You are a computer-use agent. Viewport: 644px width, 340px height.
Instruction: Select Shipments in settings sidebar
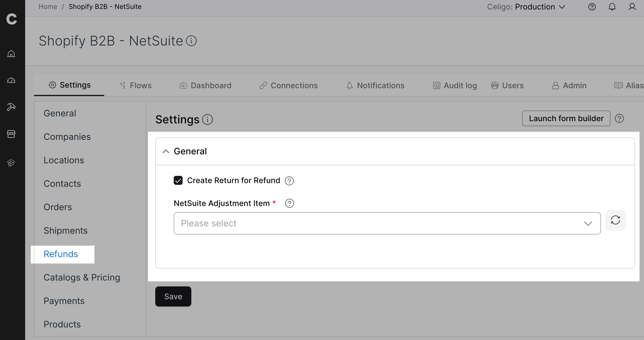click(66, 231)
